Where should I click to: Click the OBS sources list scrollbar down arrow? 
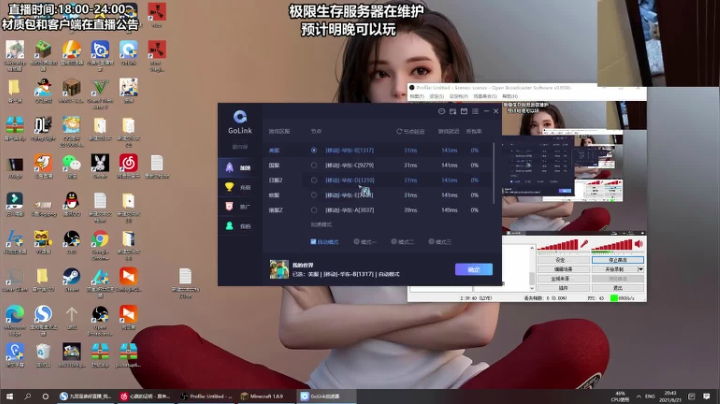(532, 288)
